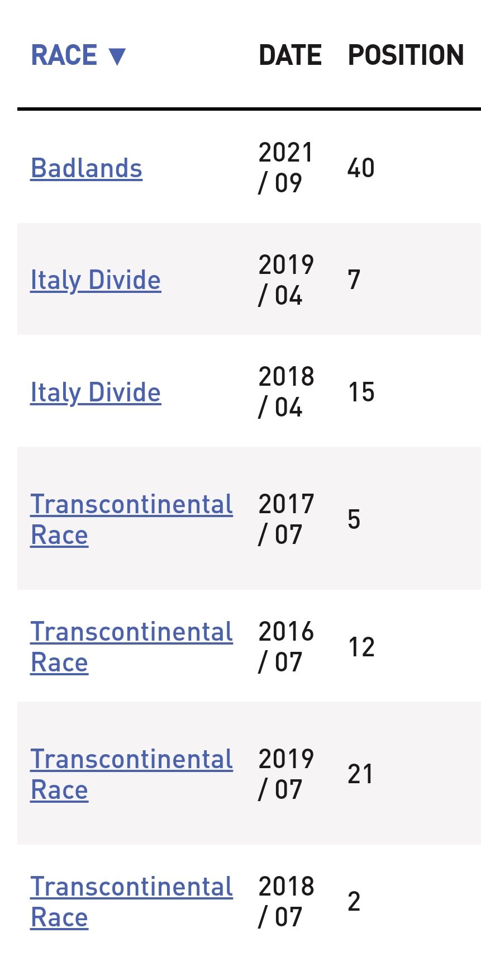
Task: Open the Italy Divide 2019 race link
Action: (96, 280)
